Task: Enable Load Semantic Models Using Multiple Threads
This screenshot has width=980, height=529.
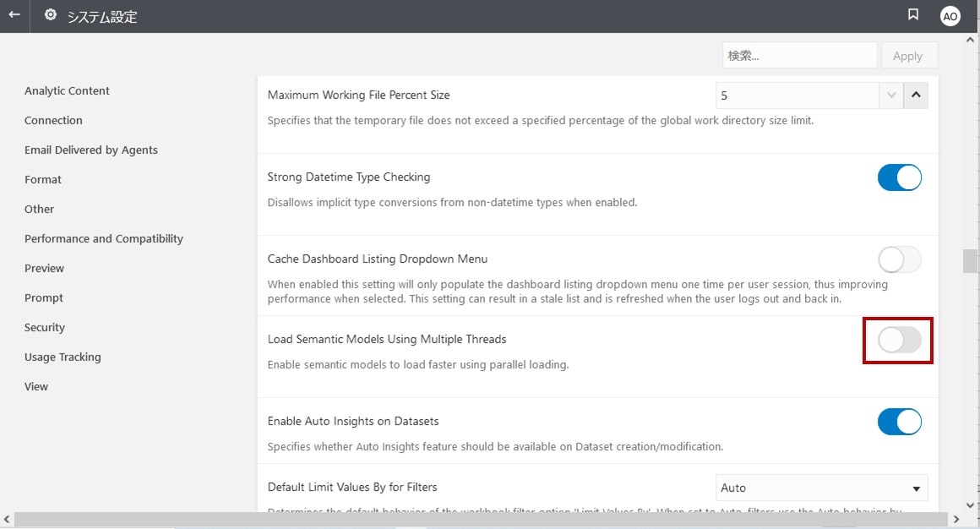Action: 899,341
